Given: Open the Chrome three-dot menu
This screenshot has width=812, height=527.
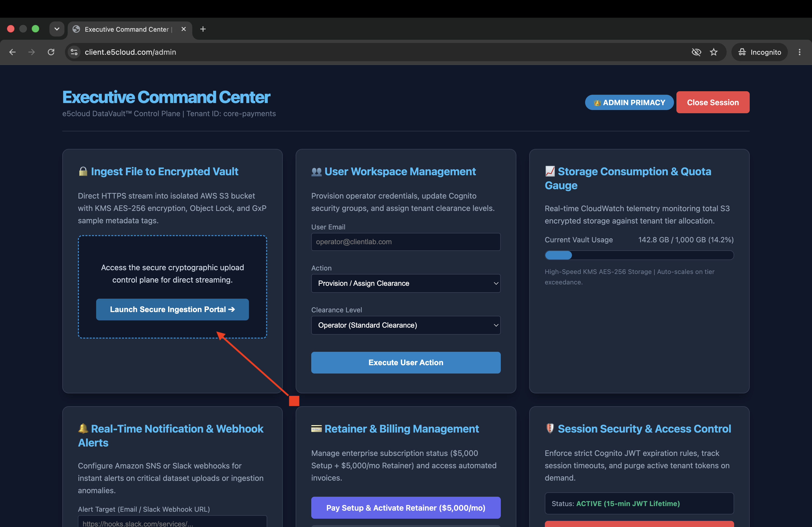Looking at the screenshot, I should 799,52.
